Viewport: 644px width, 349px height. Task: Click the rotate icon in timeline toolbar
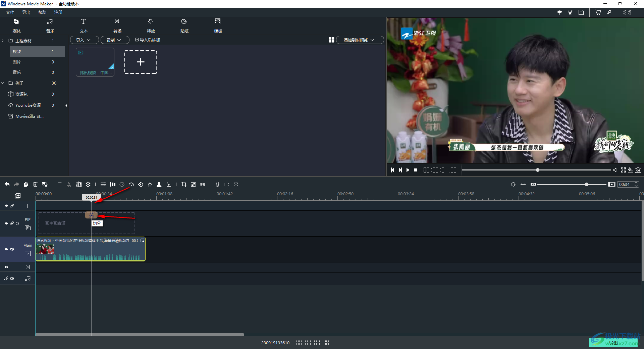(141, 184)
